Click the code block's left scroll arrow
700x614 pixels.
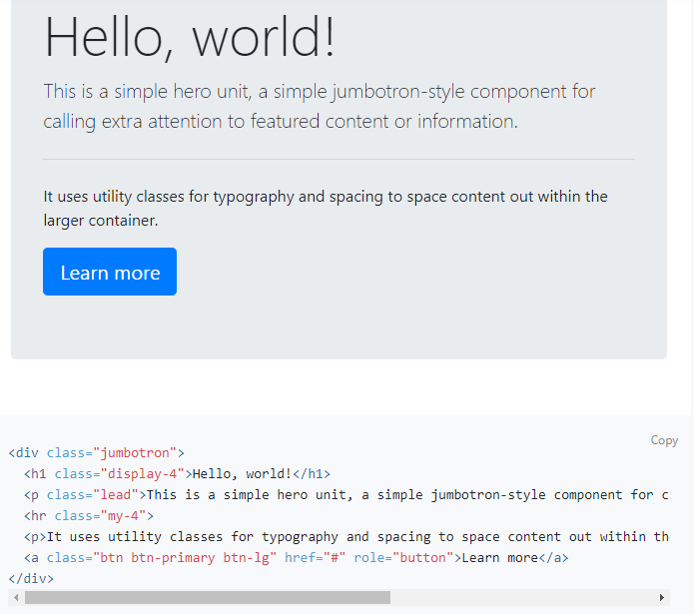coord(16,597)
